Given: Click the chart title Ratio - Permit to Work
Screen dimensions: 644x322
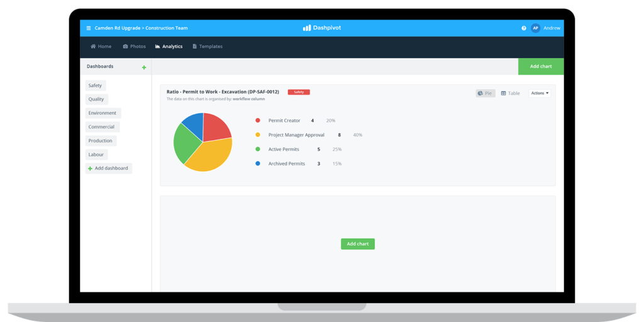Looking at the screenshot, I should click(223, 92).
